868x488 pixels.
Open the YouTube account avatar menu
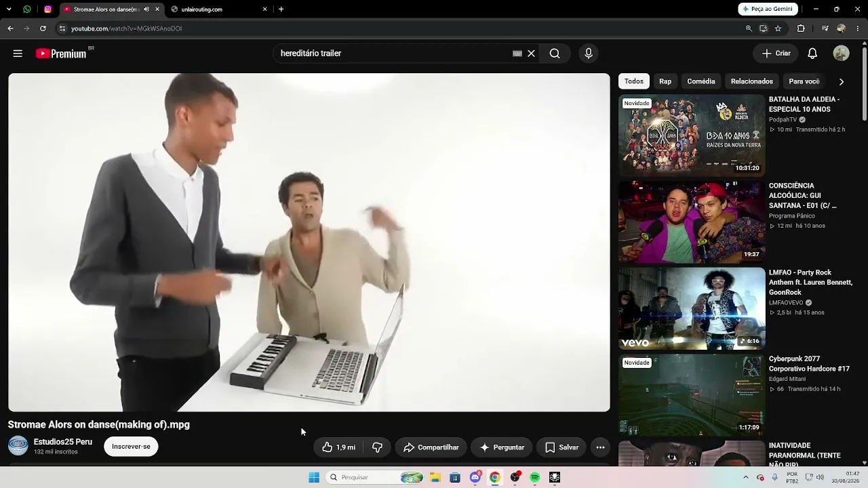(841, 54)
